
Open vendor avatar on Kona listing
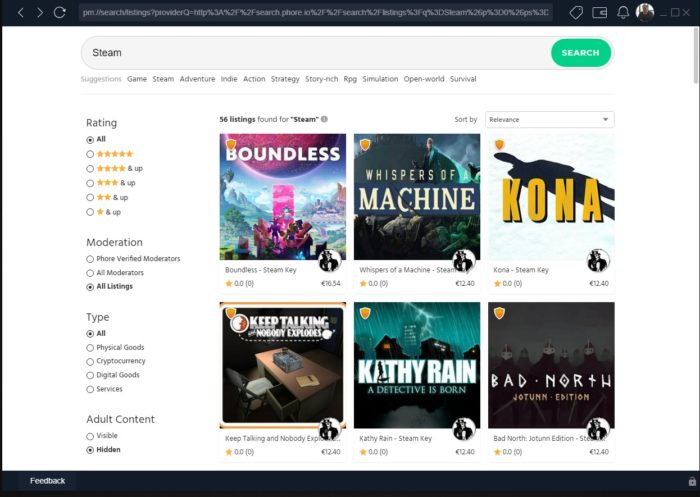pos(598,260)
